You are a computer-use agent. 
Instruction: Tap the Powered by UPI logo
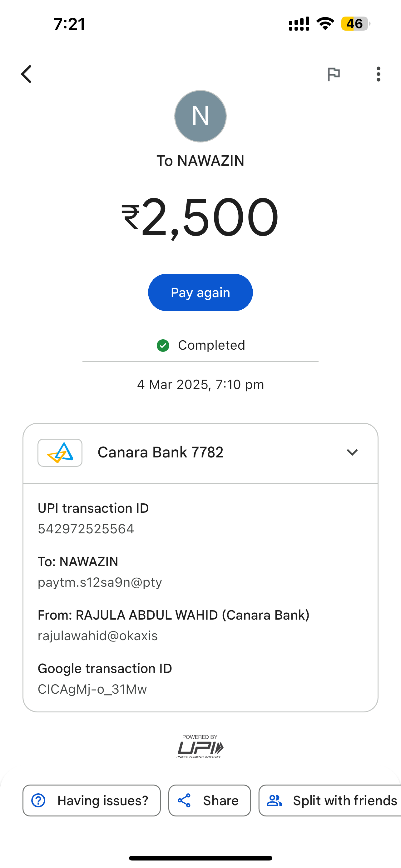pos(200,747)
